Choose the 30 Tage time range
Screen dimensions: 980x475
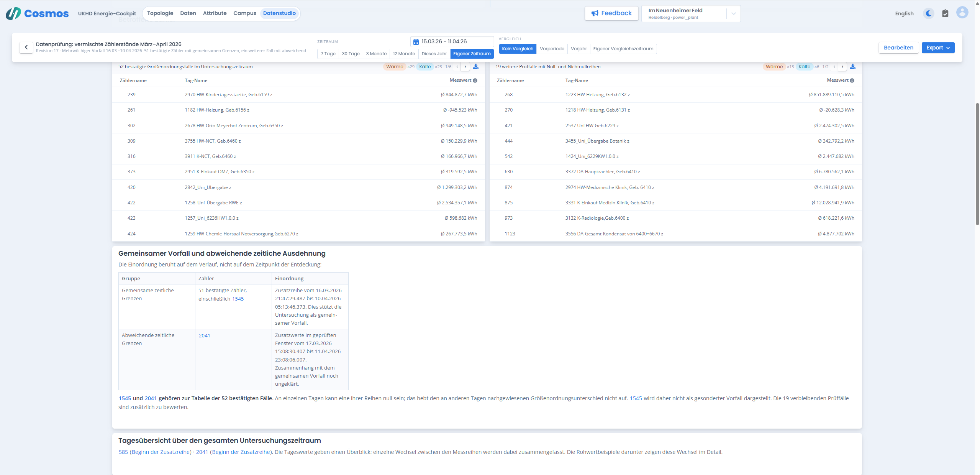(351, 54)
